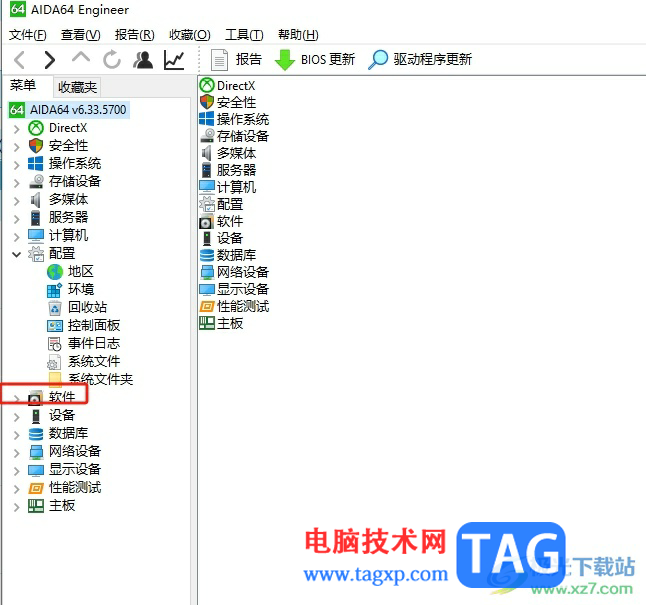Expand the 服务器 tree node
Viewport: 646px width, 605px height.
pos(16,218)
